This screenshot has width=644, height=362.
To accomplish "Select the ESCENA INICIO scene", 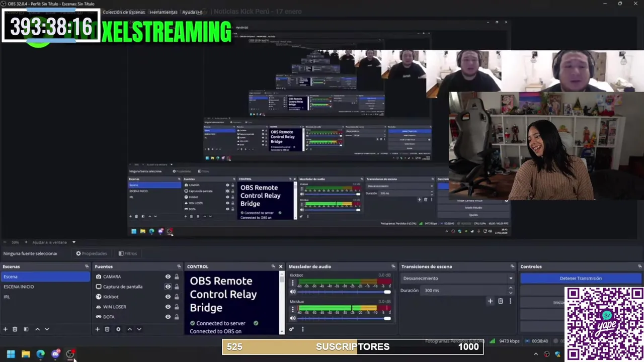I will tap(45, 287).
